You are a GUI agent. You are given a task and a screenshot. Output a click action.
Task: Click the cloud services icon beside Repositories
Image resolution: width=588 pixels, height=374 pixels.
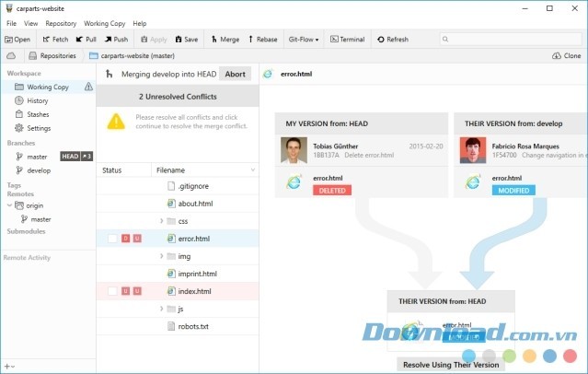tap(11, 55)
